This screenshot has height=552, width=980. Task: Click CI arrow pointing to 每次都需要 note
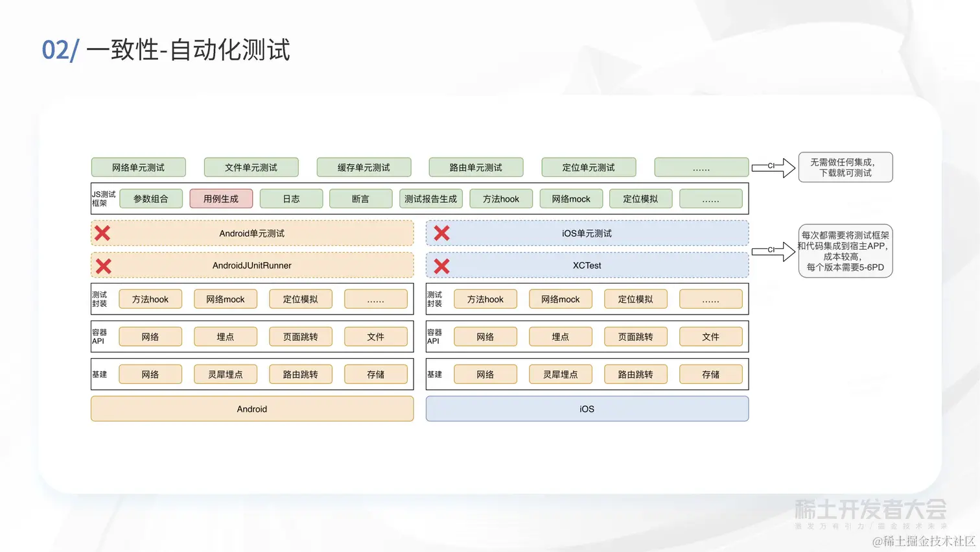click(773, 251)
